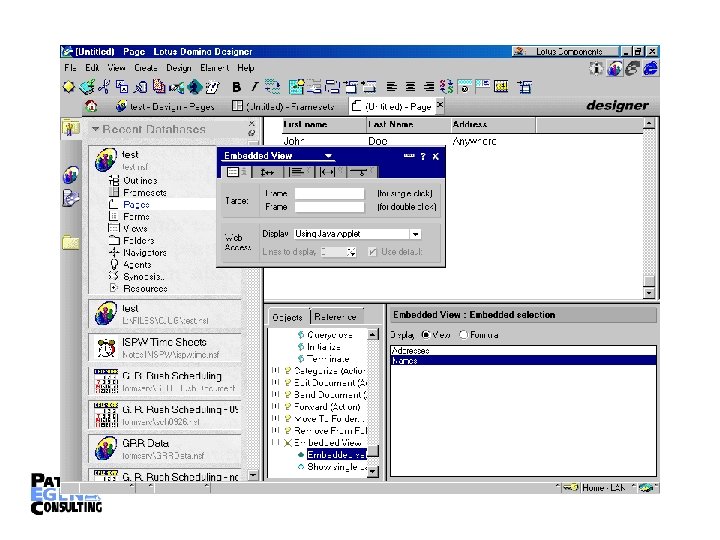
Task: Select the Addresses view in list
Action: click(x=523, y=350)
